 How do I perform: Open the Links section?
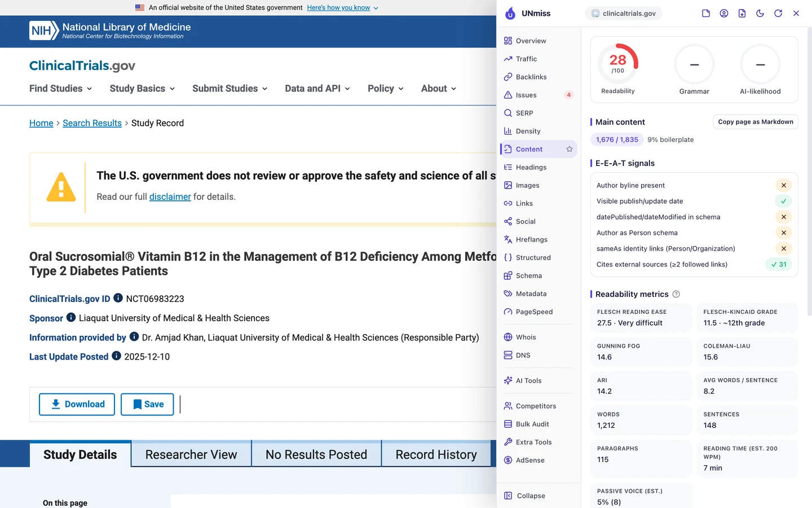(539, 203)
